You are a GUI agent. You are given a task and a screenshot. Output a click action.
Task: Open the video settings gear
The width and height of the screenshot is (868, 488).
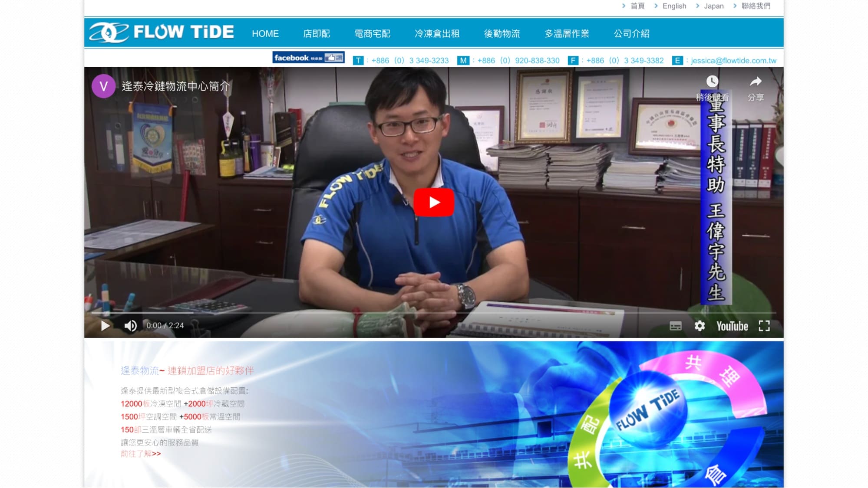click(699, 325)
